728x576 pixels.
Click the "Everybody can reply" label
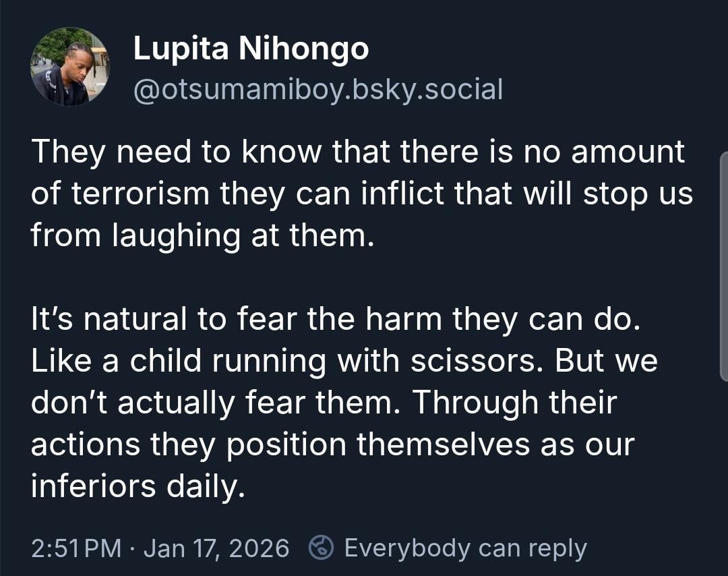pyautogui.click(x=465, y=548)
